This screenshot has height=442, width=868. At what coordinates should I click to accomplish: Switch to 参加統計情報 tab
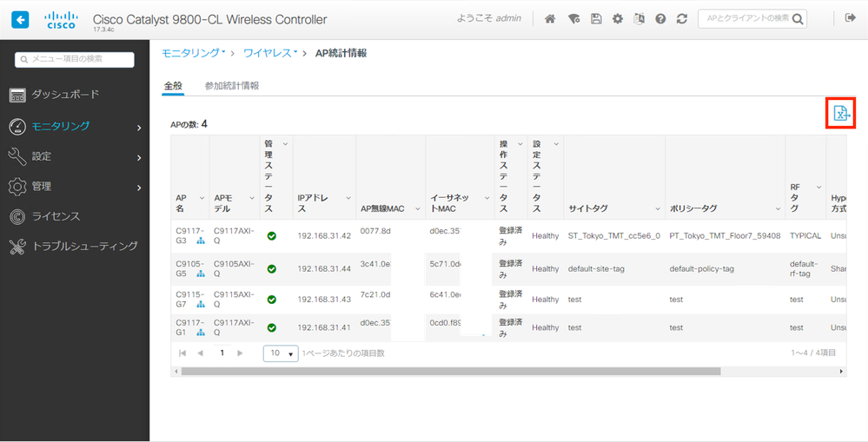pyautogui.click(x=232, y=86)
